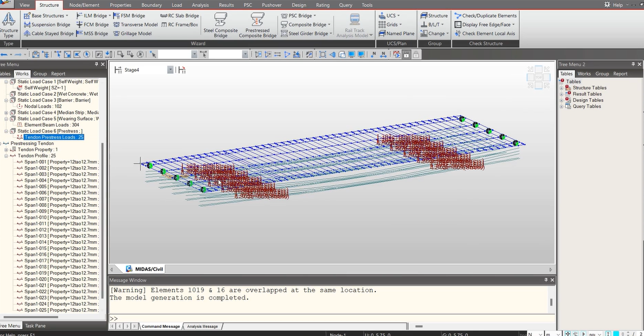This screenshot has height=336, width=644.
Task: Click Check Element Local Axis
Action: [x=484, y=33]
